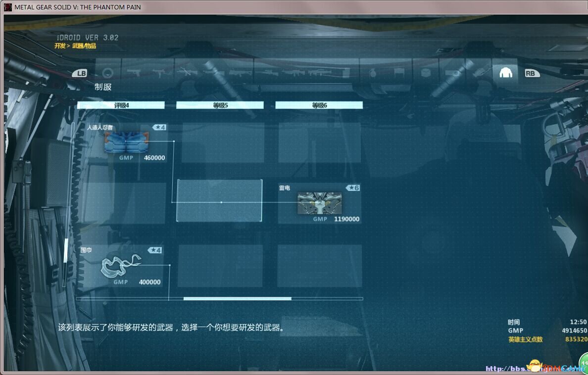Click the 英雄主义点数 label

[526, 339]
